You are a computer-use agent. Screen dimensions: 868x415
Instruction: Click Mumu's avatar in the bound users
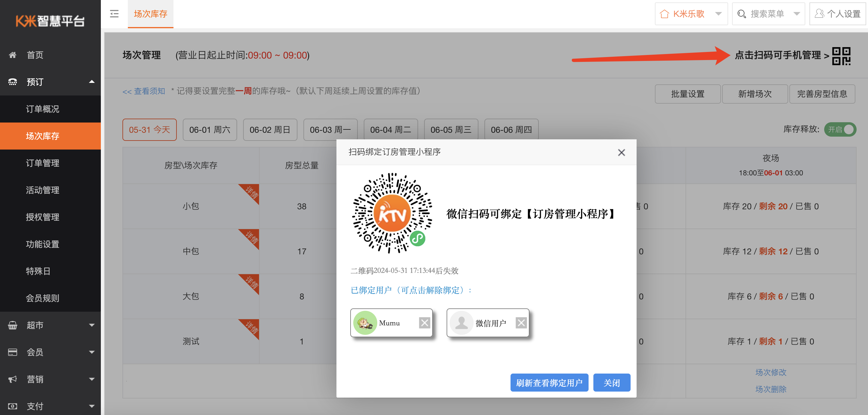coord(365,323)
